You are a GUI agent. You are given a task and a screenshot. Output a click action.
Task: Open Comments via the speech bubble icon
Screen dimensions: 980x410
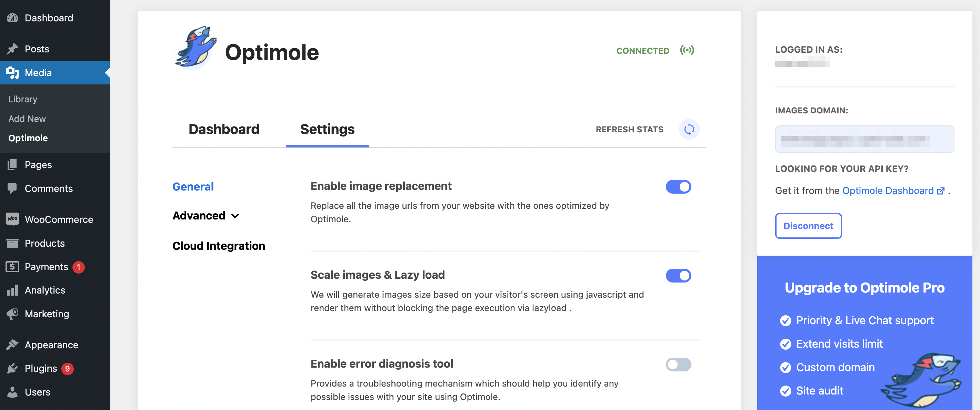pos(12,188)
